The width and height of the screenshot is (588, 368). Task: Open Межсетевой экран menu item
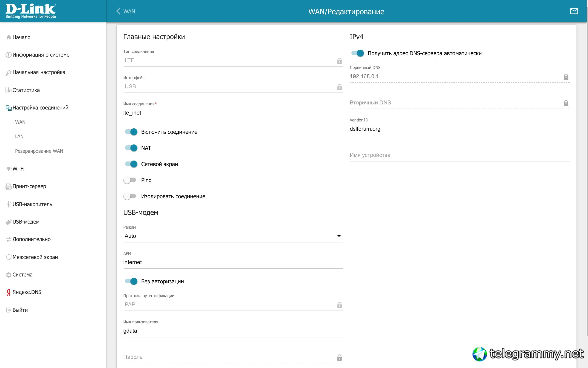pyautogui.click(x=35, y=257)
